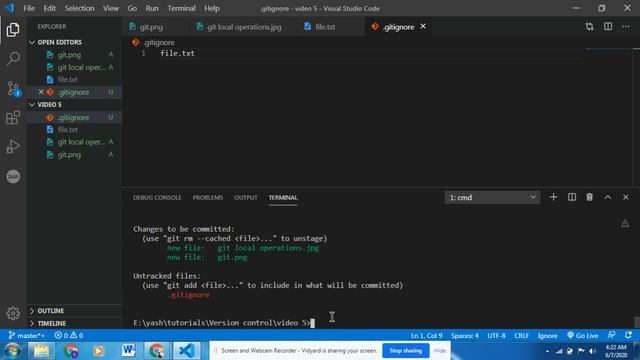Click the VS Code taskbar icon
The image size is (640, 360).
click(x=187, y=351)
